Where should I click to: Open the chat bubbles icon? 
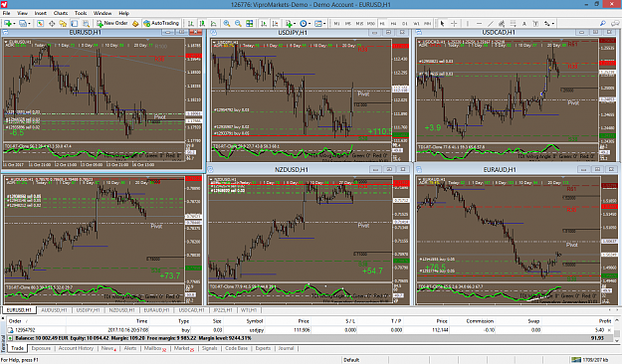615,24
